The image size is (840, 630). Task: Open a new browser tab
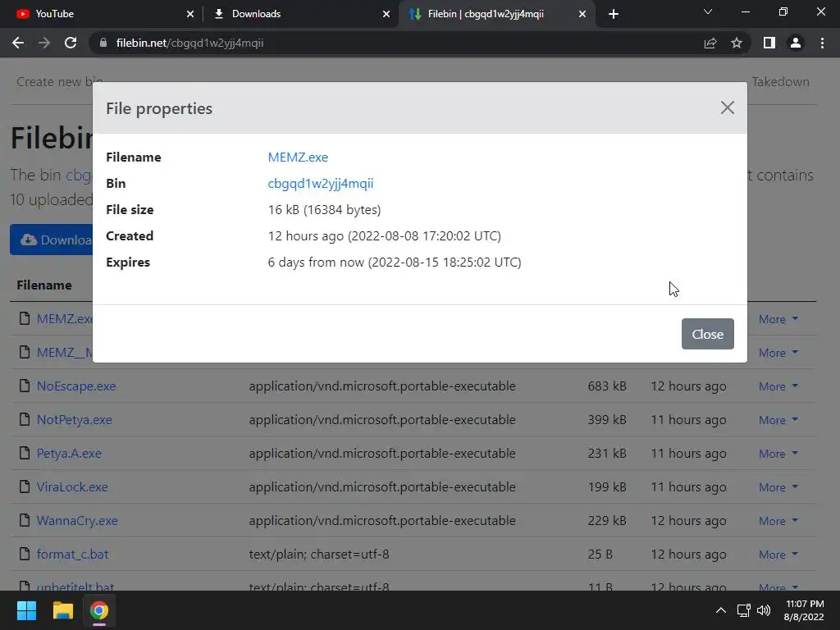[614, 14]
